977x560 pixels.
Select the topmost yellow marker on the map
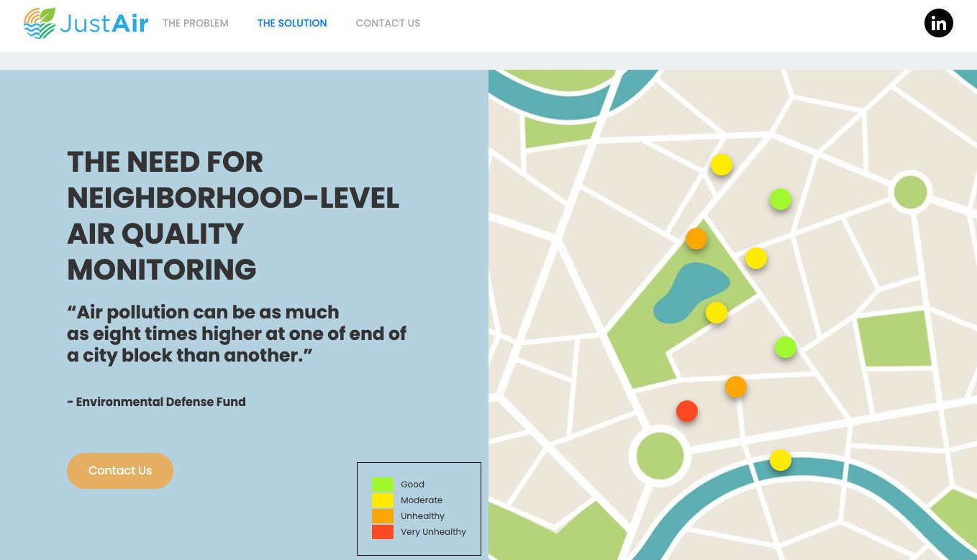coord(722,165)
